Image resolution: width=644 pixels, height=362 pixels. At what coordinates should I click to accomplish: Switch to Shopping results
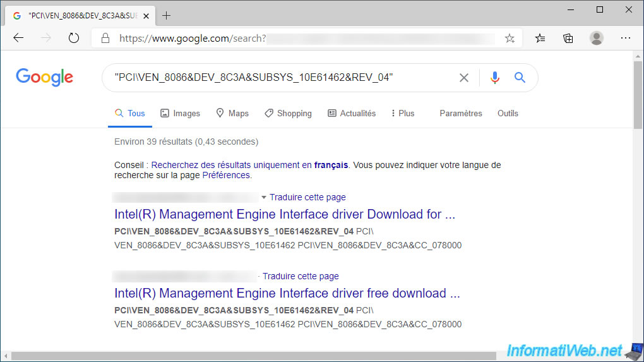(x=289, y=114)
